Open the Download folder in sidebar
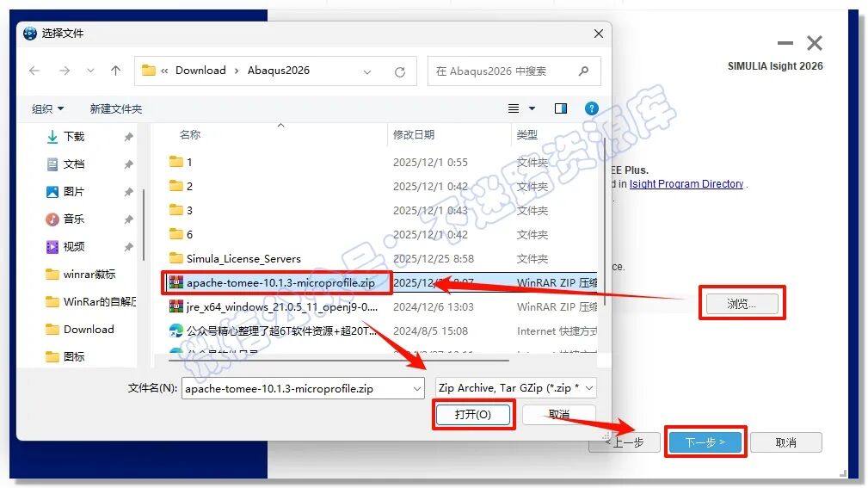Viewport: 868px width, 488px height. click(x=89, y=329)
